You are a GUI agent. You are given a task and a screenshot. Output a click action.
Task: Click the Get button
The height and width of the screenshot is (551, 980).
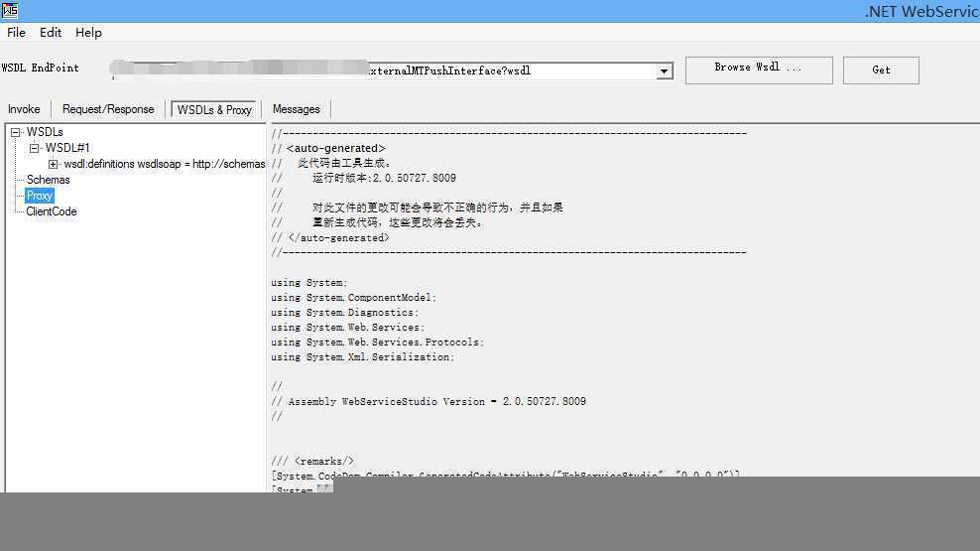click(881, 70)
